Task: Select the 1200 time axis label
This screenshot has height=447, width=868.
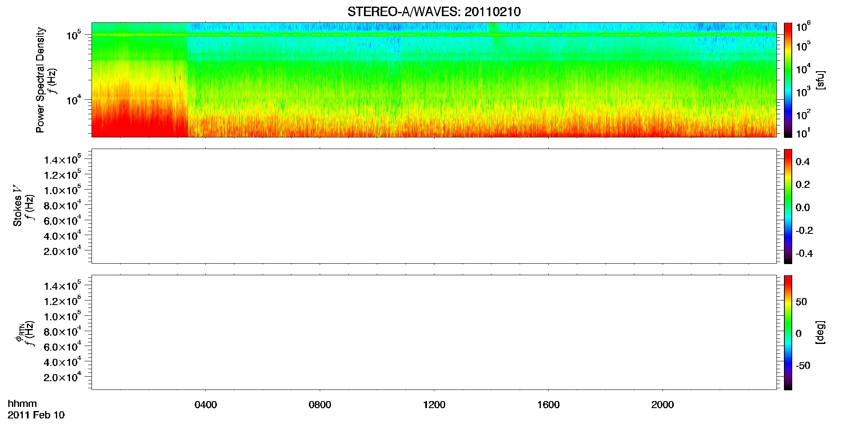Action: [434, 404]
